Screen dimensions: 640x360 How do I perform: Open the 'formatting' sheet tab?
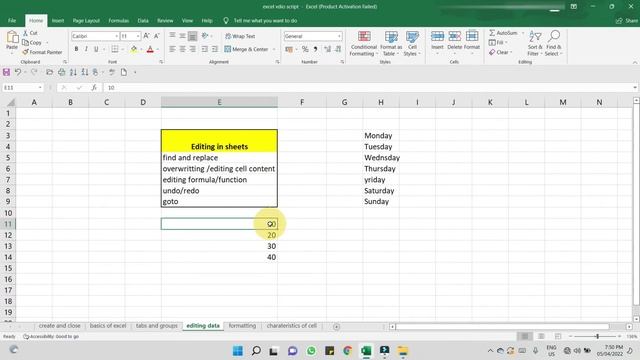242,326
